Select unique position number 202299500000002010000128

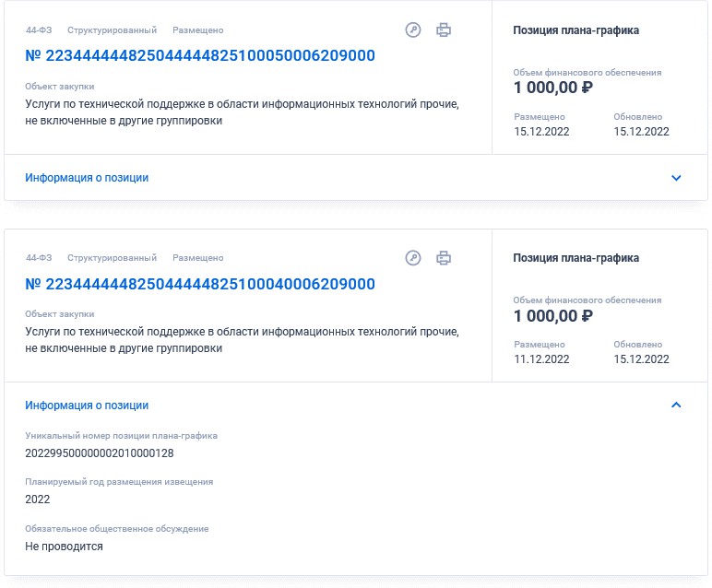click(x=100, y=453)
